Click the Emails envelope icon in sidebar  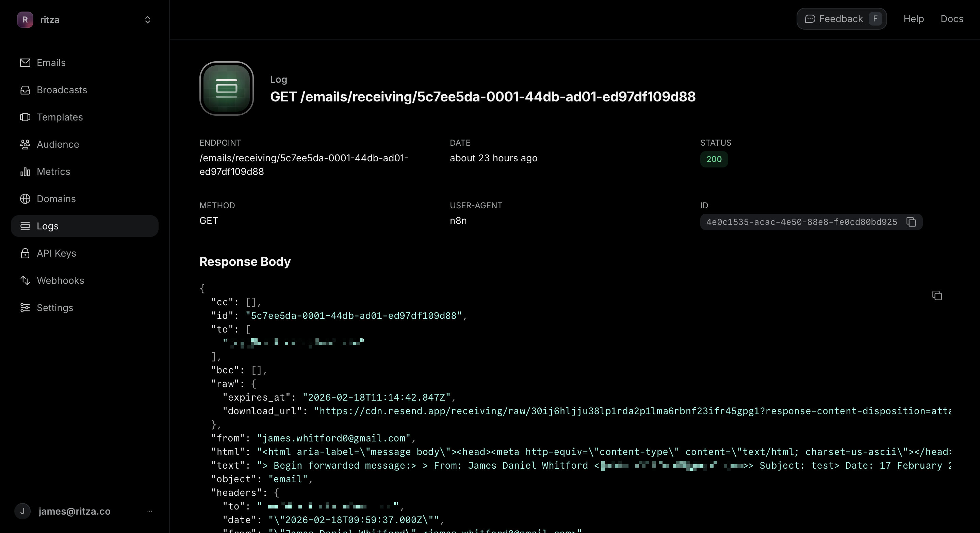[25, 62]
